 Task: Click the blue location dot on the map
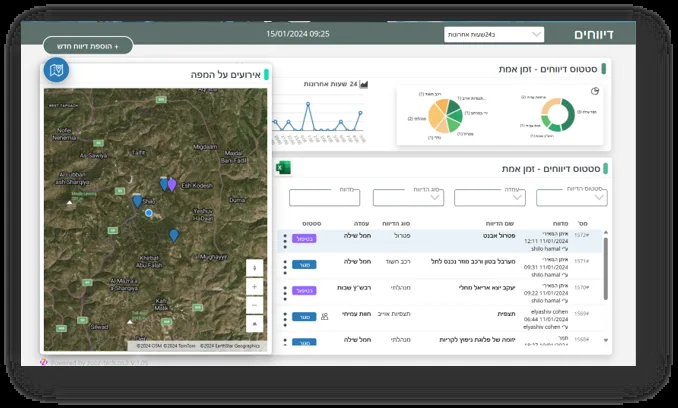149,213
